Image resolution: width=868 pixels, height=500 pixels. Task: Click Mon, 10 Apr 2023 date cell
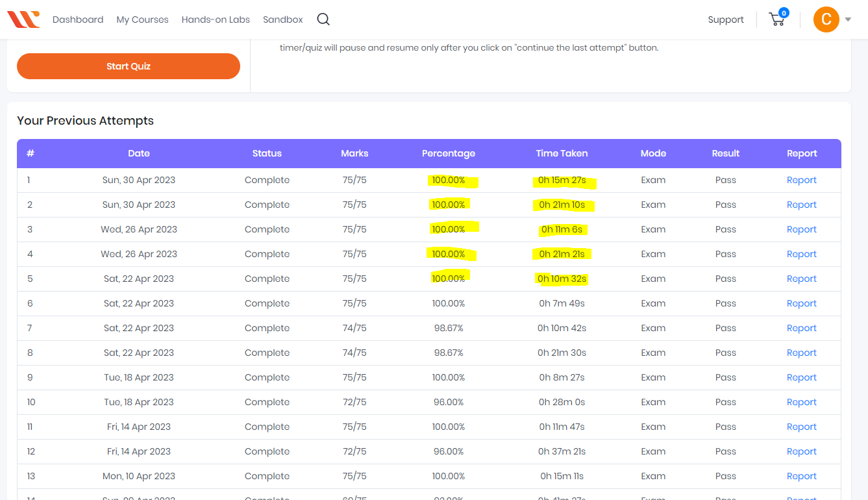click(x=139, y=476)
